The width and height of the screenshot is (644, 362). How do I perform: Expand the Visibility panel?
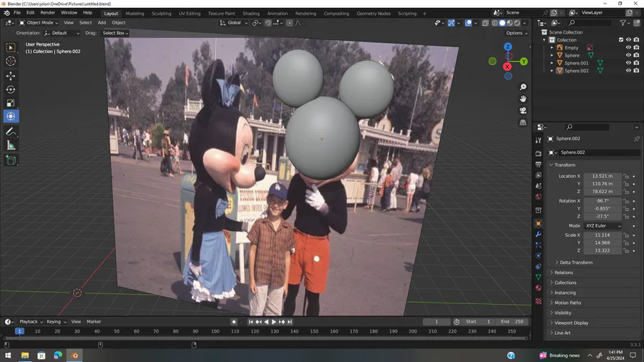coord(562,313)
